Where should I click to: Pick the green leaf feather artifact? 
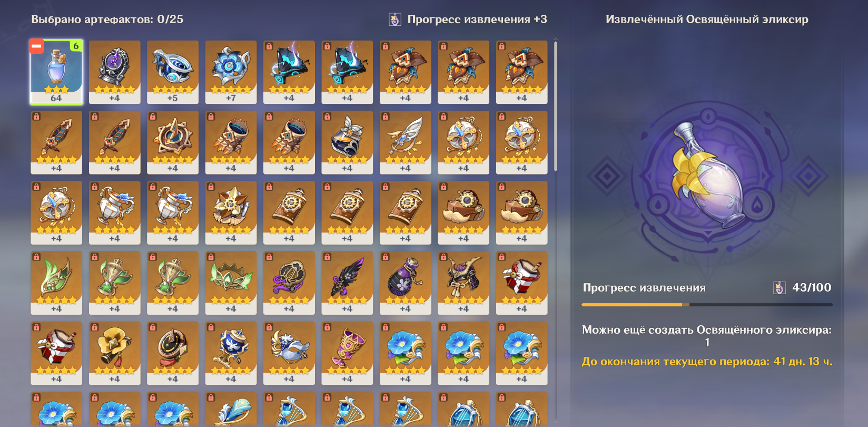56,283
